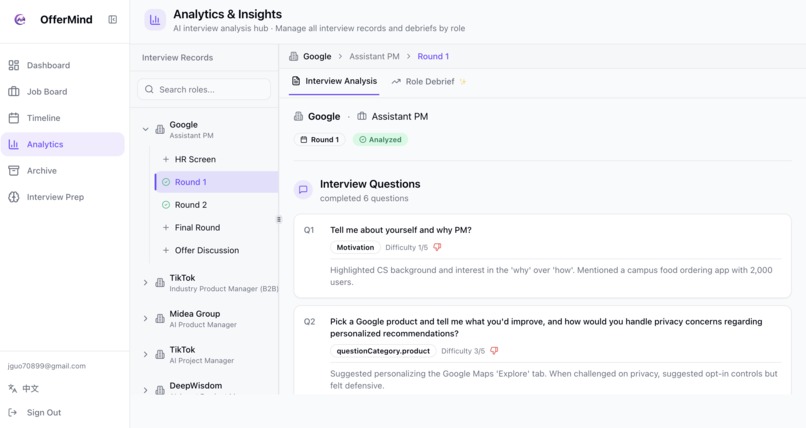Viewport: 806px width, 428px height.
Task: Click the briefcase icon before Assistant PM heading
Action: [362, 117]
